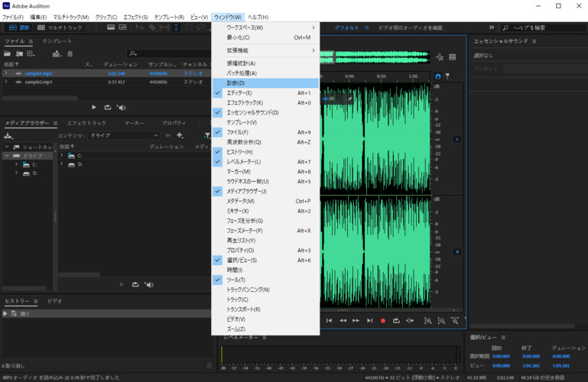Uncheck ヒストリー(H) in the menu
The height and width of the screenshot is (382, 588).
(x=239, y=152)
